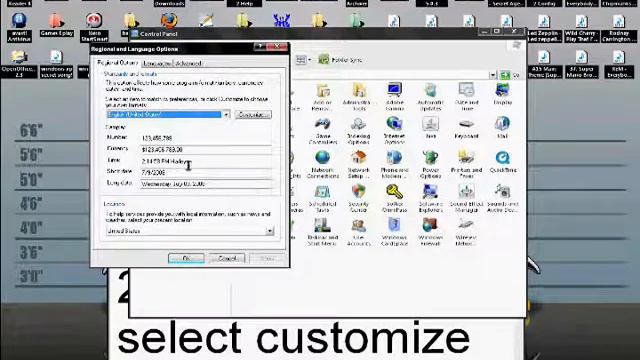Click the Customize button
The width and height of the screenshot is (640, 360).
pos(253,115)
